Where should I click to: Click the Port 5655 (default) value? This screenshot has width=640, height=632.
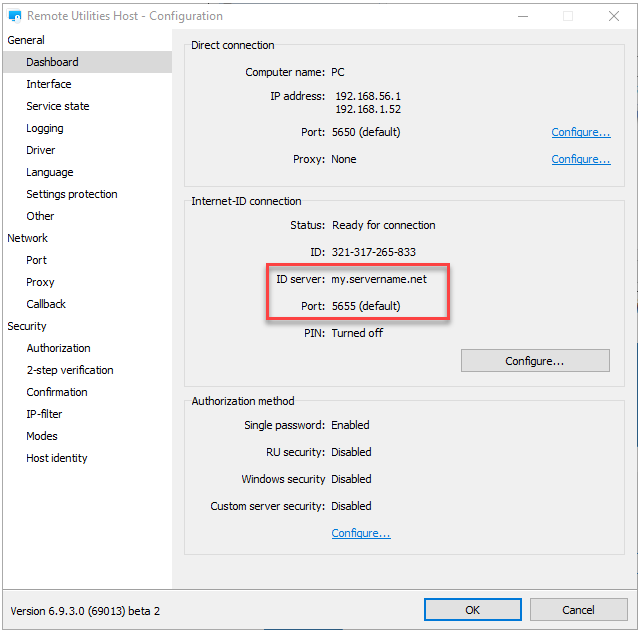pos(366,306)
